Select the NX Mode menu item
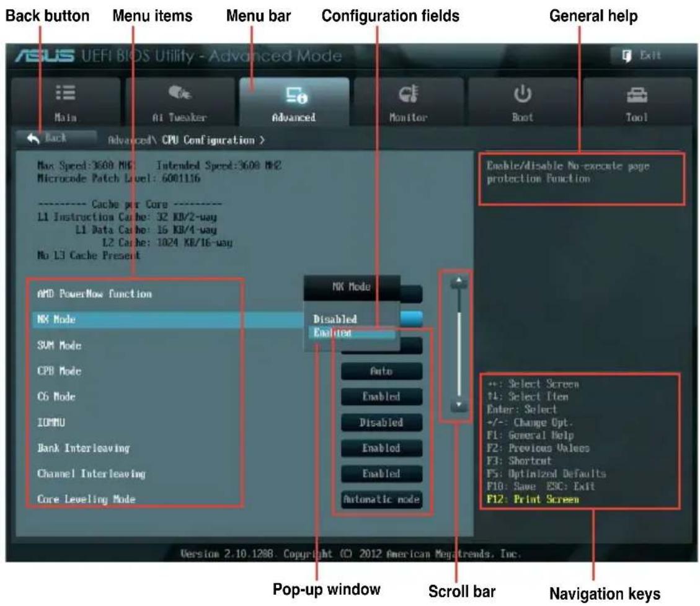The height and width of the screenshot is (606, 700). pyautogui.click(x=56, y=320)
